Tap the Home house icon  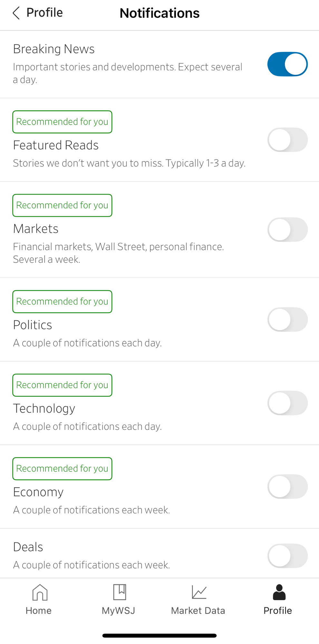(x=40, y=592)
